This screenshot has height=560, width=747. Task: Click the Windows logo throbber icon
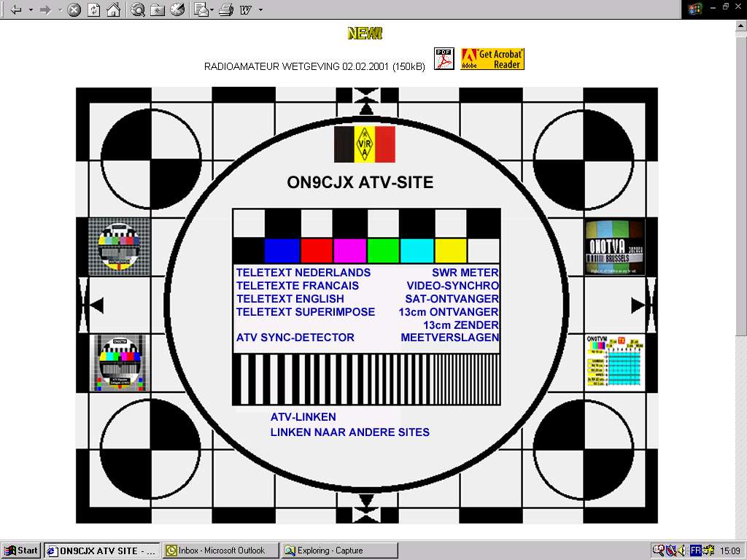point(694,9)
